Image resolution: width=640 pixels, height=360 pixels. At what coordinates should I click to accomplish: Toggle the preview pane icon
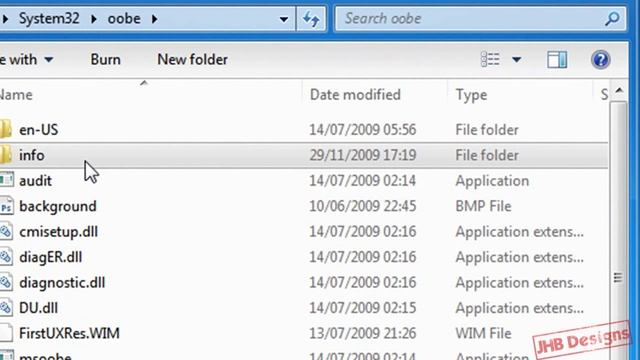click(x=557, y=60)
